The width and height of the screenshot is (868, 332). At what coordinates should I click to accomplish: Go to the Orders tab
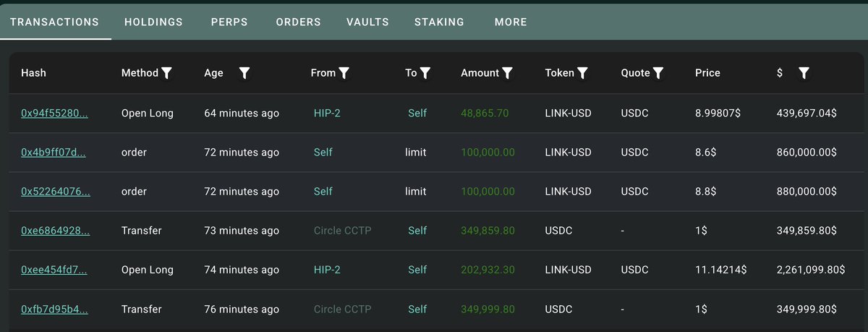(x=298, y=22)
